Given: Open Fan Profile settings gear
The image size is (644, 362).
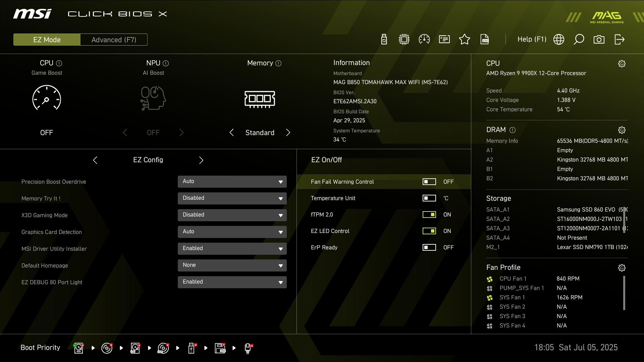Looking at the screenshot, I should pos(622,268).
